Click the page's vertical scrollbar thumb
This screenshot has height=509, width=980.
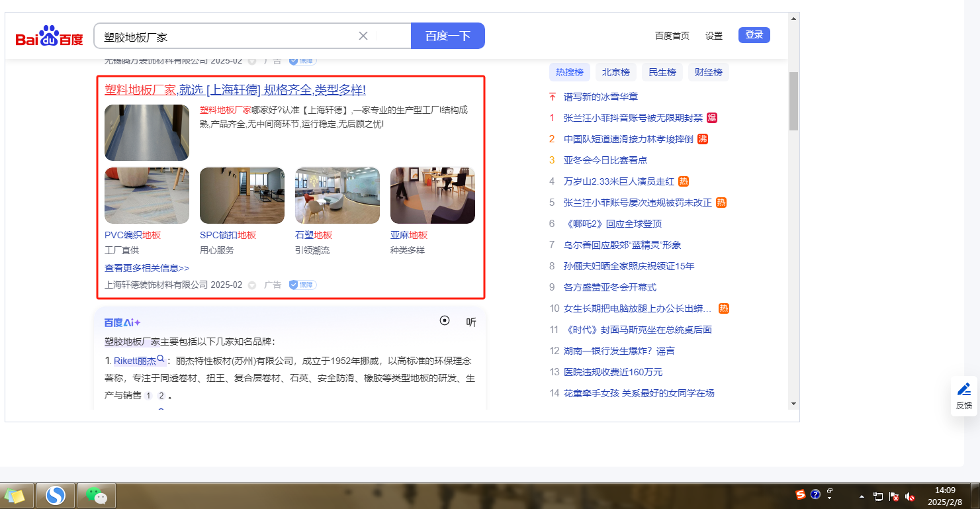pyautogui.click(x=794, y=101)
